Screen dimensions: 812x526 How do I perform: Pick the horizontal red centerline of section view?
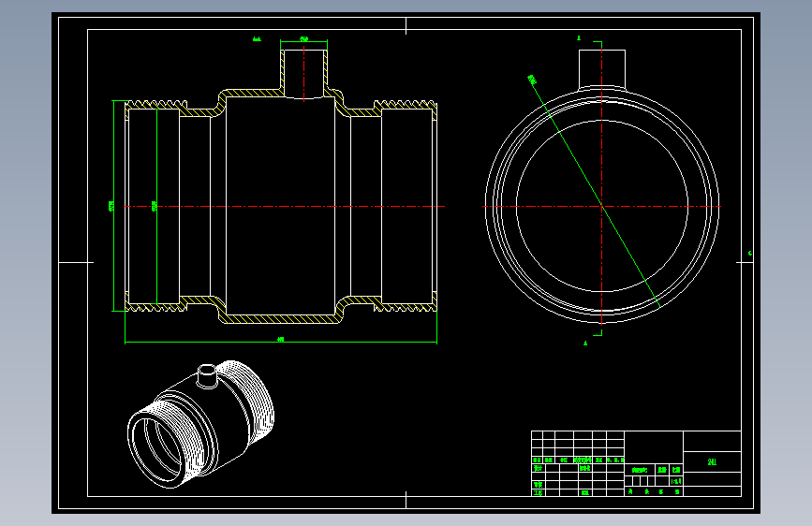coord(285,206)
